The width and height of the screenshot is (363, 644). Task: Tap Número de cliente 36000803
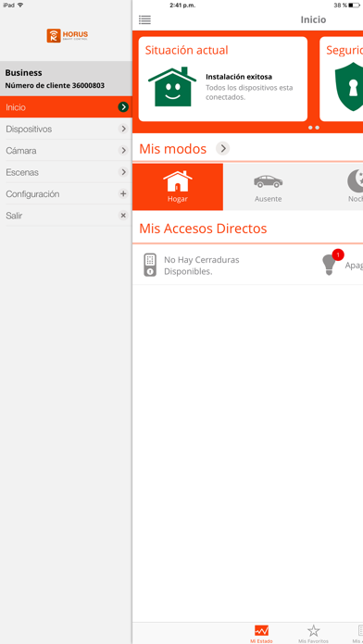[55, 85]
